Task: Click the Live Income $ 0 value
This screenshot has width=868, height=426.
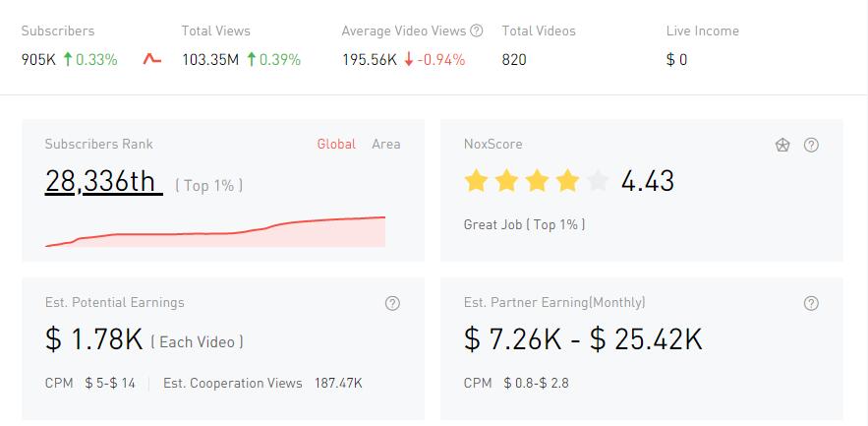Action: 676,59
